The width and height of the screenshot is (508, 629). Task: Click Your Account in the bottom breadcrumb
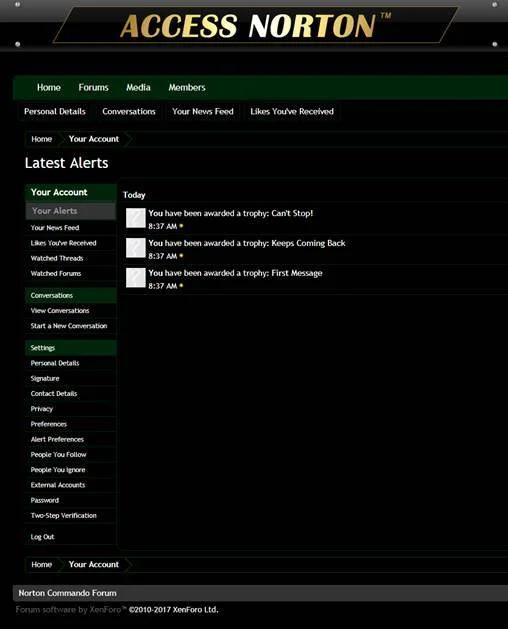(x=94, y=565)
